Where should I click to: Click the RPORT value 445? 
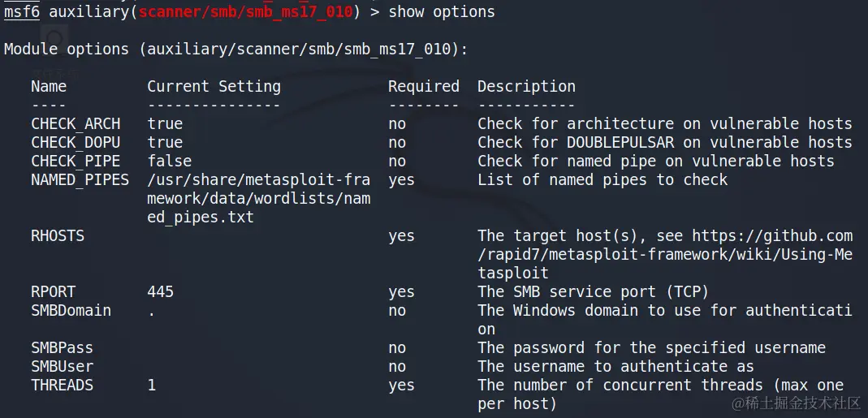point(161,291)
